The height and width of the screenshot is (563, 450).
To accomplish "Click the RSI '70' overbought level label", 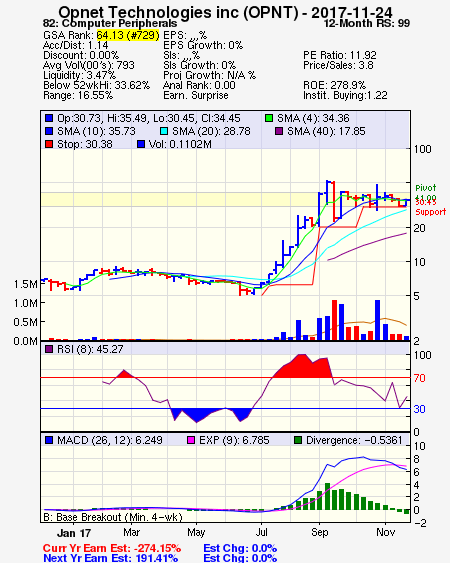I will [419, 378].
